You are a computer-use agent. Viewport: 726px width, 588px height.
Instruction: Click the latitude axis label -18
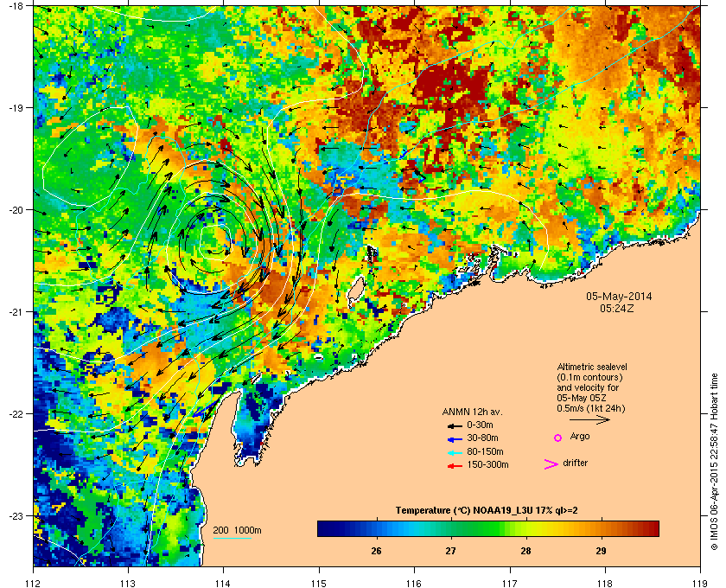16,6
